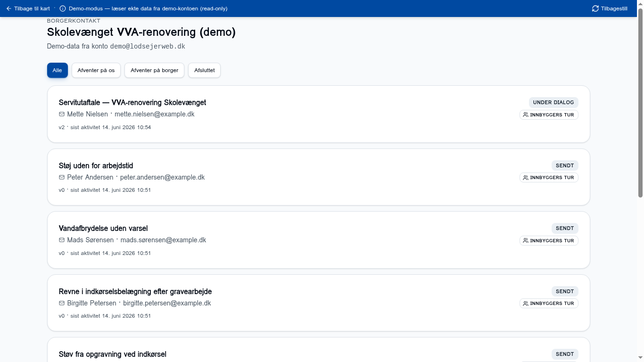Click the email birgitte.petersen@example.dk
This screenshot has height=362, width=644.
[167, 303]
